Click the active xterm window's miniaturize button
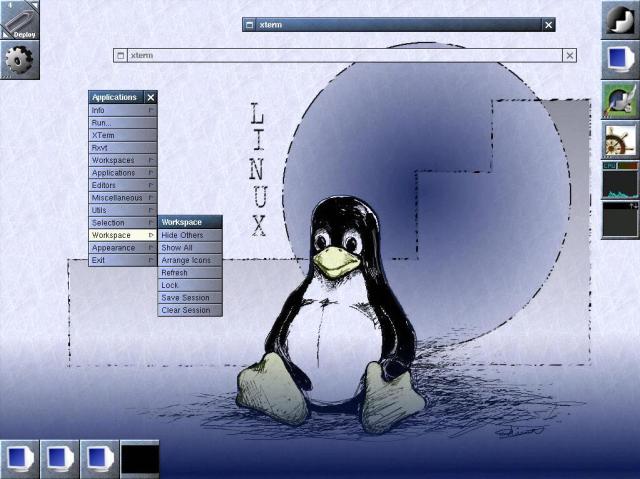 pos(250,24)
